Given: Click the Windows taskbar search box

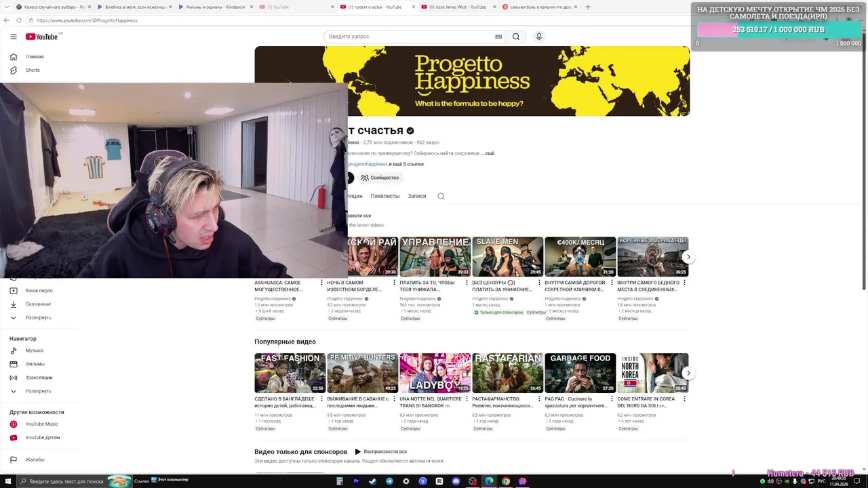Looking at the screenshot, I should tap(73, 481).
